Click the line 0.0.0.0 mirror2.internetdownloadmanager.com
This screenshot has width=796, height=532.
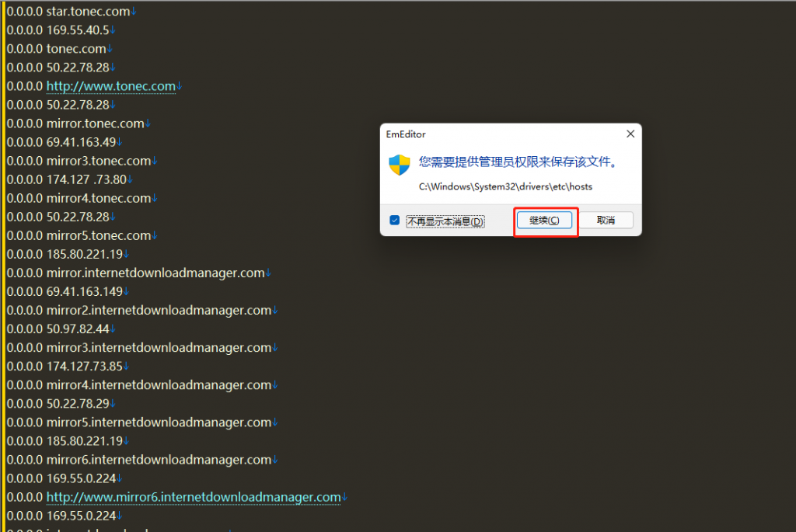click(x=138, y=311)
